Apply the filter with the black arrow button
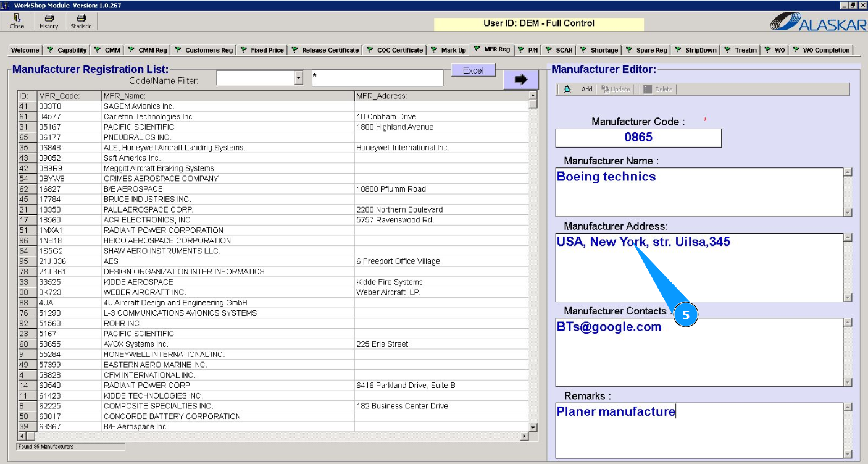 click(x=521, y=79)
